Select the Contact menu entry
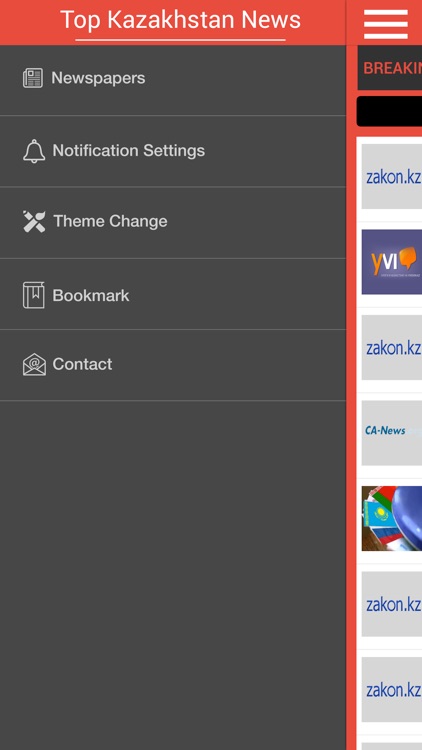This screenshot has height=750, width=422. point(173,365)
